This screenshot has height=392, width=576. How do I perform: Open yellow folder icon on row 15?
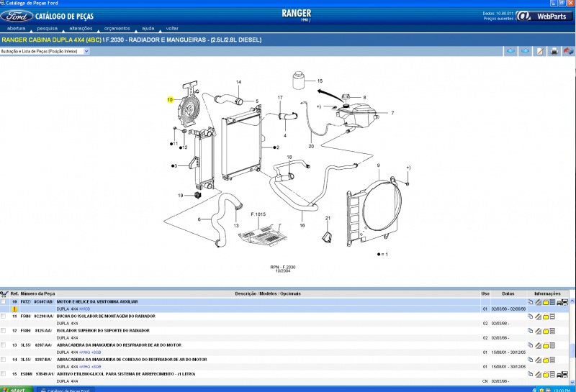coord(546,375)
